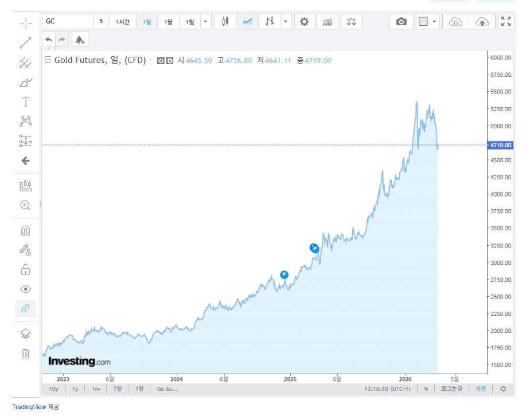Remove drawings with trash can icon
The height and width of the screenshot is (420, 526).
25,354
